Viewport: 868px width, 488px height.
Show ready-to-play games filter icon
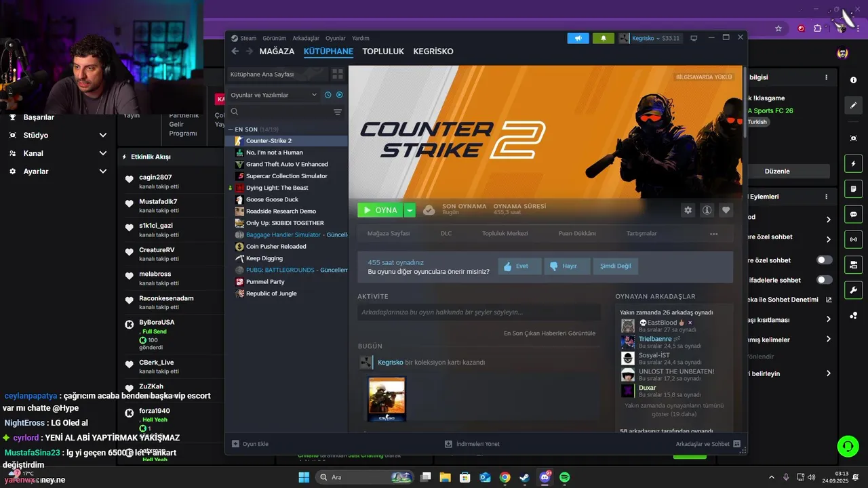coord(340,95)
